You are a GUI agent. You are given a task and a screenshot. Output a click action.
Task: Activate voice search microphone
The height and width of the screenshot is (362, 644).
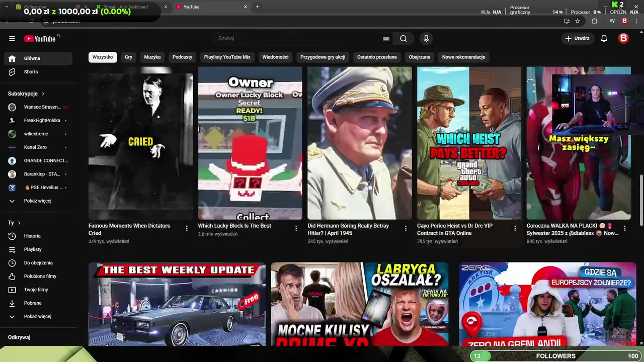click(x=426, y=38)
